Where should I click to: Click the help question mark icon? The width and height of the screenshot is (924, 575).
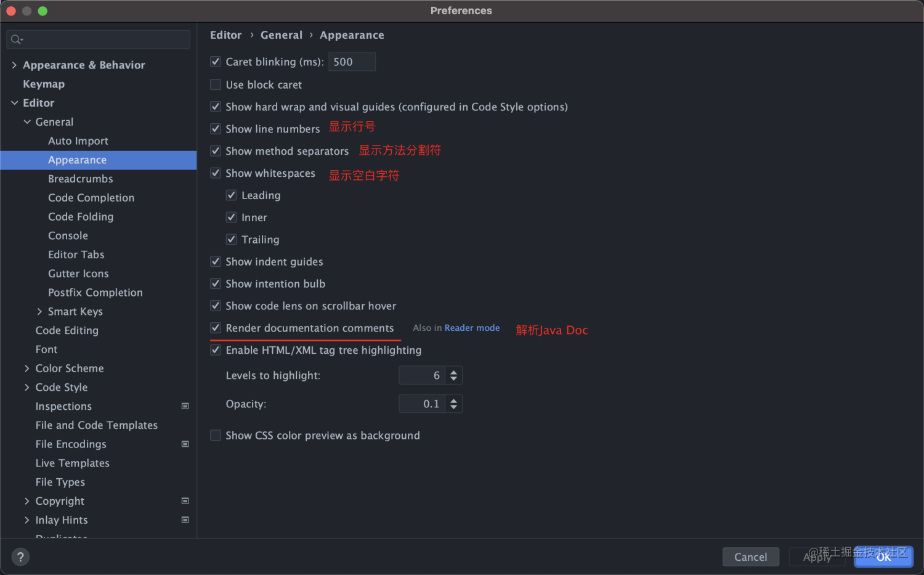[x=20, y=557]
